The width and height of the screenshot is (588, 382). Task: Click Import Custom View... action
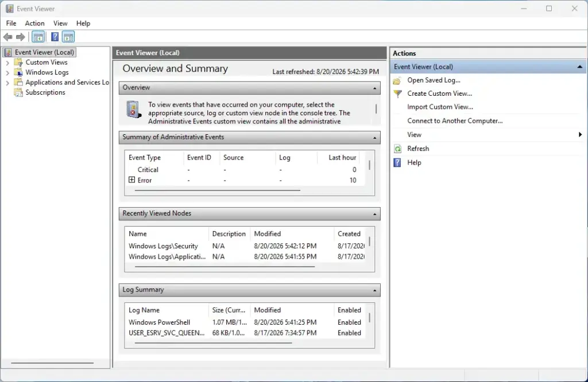440,107
